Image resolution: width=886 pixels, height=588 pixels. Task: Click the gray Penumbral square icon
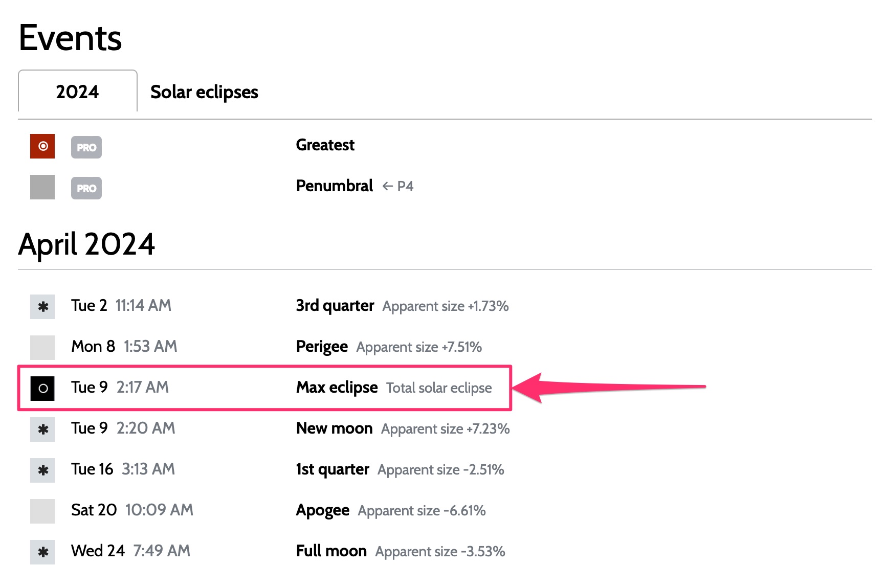(42, 187)
